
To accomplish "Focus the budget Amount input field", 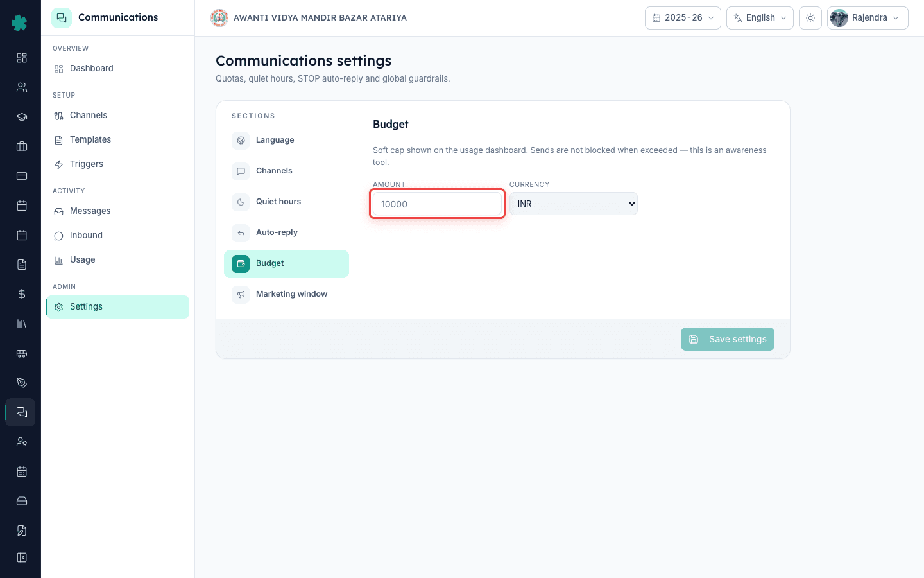I will tap(437, 204).
